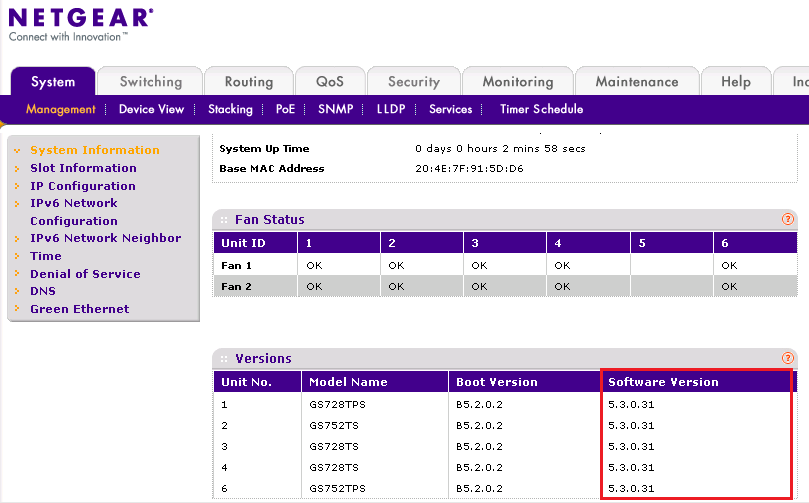Click the Fan 2 row label
The image size is (809, 503).
coord(236,287)
